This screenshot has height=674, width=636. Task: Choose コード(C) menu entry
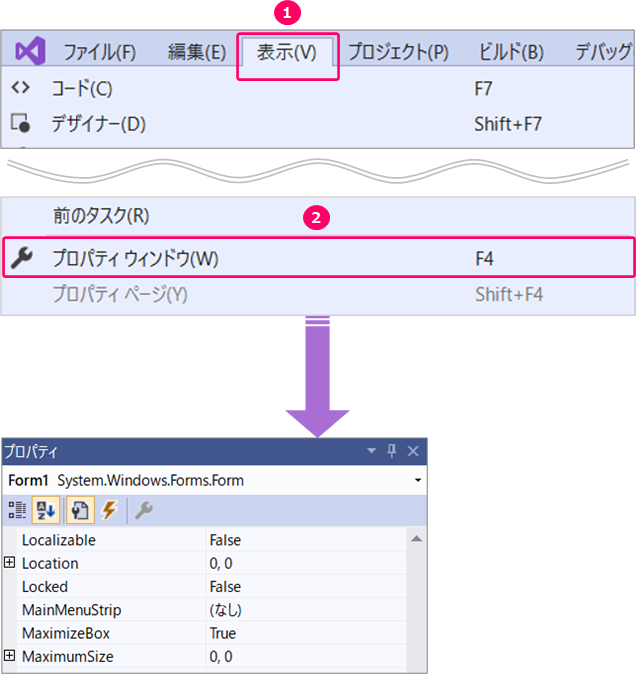click(318, 89)
